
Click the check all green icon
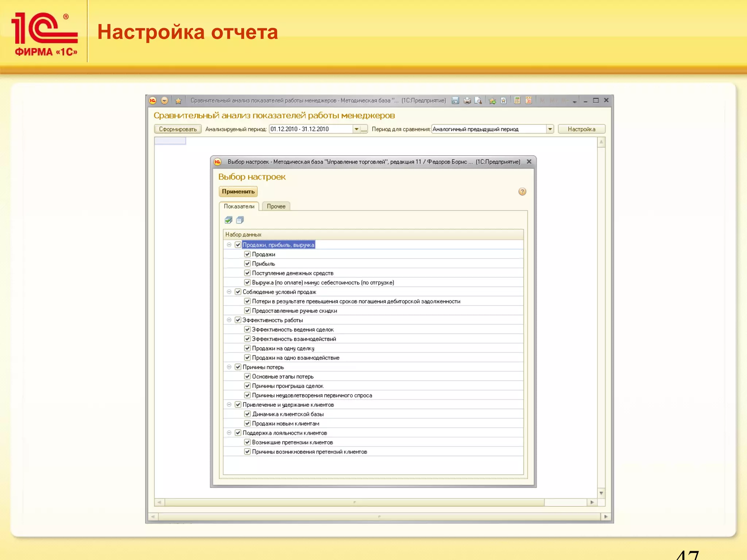click(x=229, y=220)
